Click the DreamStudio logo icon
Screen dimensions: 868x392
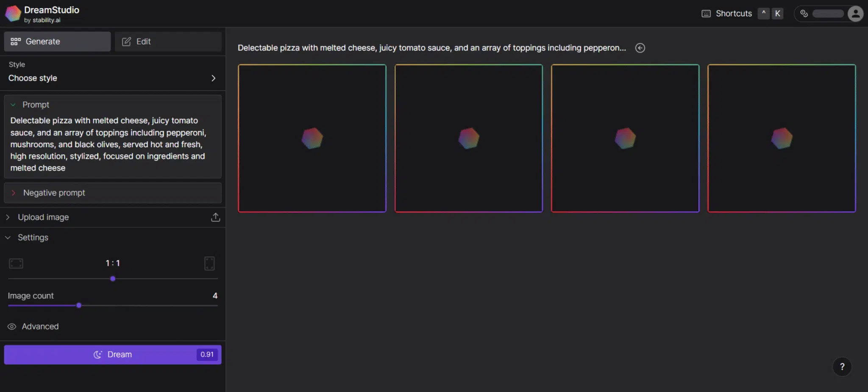click(x=13, y=14)
